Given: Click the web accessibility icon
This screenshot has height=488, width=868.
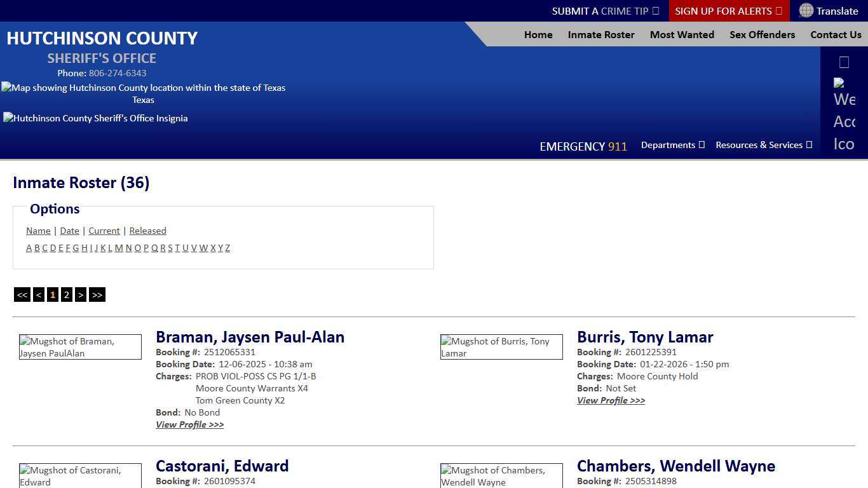Looking at the screenshot, I should [x=844, y=114].
